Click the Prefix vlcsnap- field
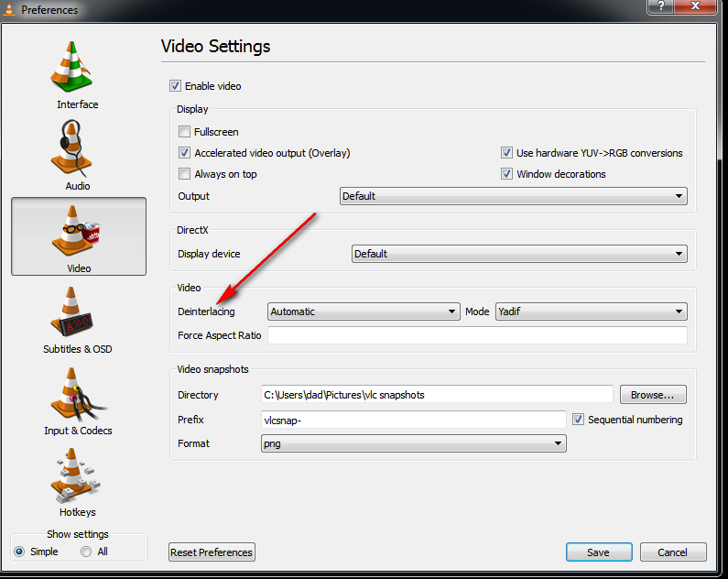The height and width of the screenshot is (579, 728). click(414, 420)
